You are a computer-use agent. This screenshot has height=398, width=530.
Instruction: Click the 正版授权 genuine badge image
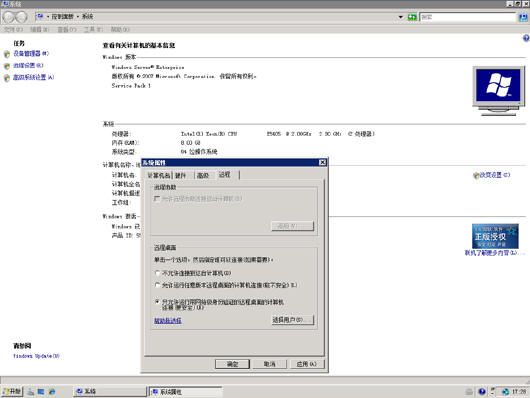click(x=495, y=236)
